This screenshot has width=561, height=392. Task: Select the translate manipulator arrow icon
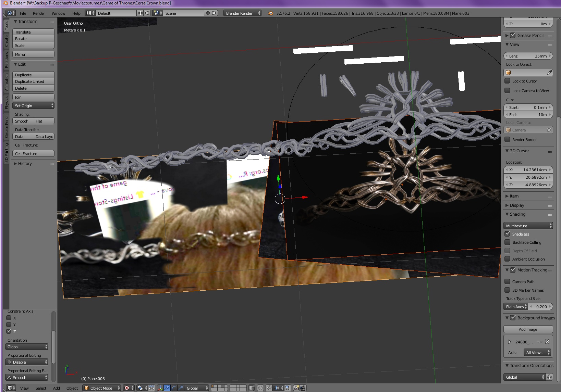[167, 388]
